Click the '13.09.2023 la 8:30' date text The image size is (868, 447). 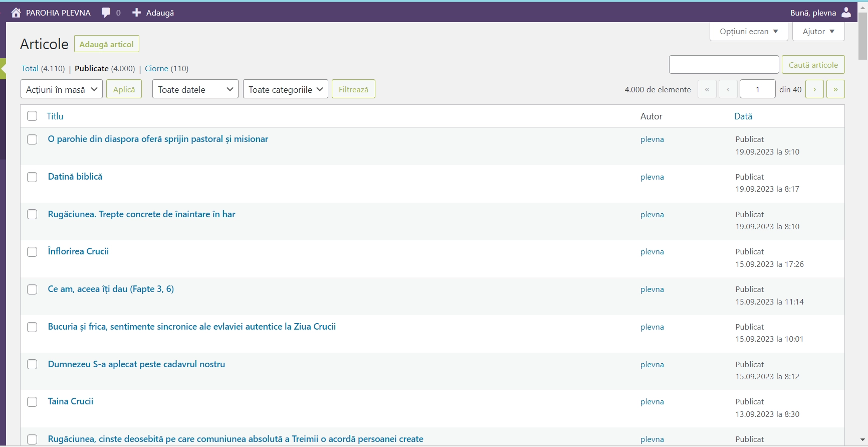pos(767,414)
